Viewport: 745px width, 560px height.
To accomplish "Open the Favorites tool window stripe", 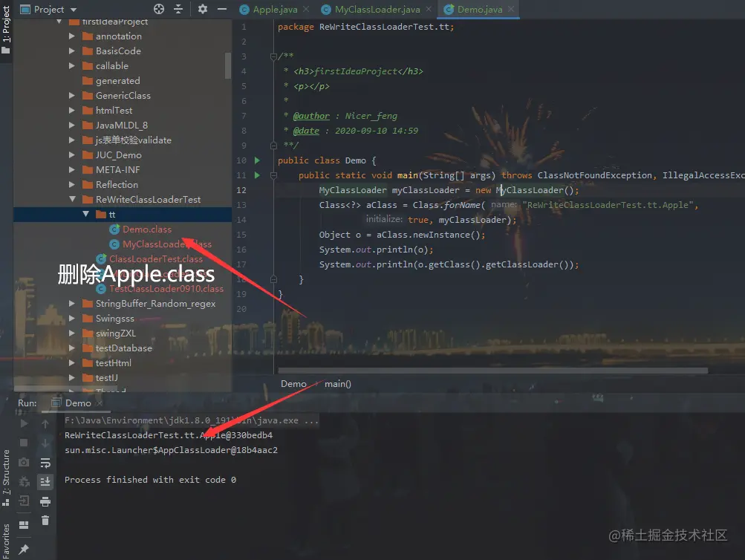I will point(6,541).
